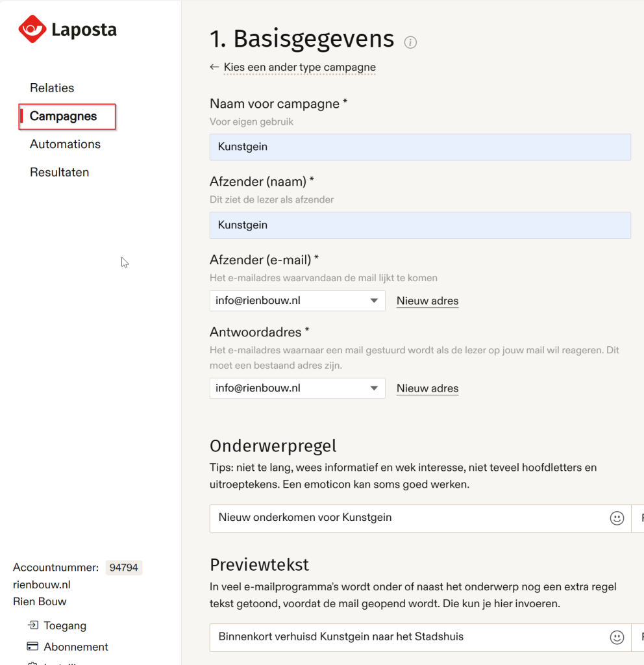Click the 'Naam voor campagne' text field
The width and height of the screenshot is (644, 665).
pyautogui.click(x=420, y=147)
